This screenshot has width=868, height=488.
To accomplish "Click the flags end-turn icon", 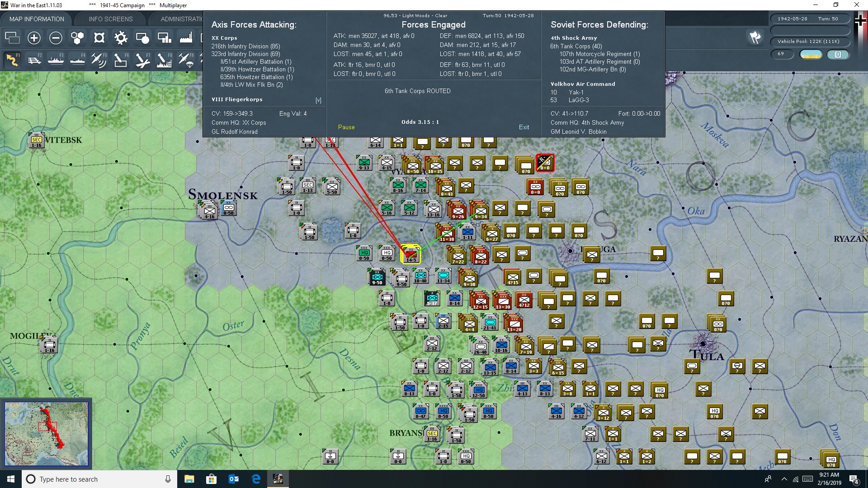I will click(755, 38).
